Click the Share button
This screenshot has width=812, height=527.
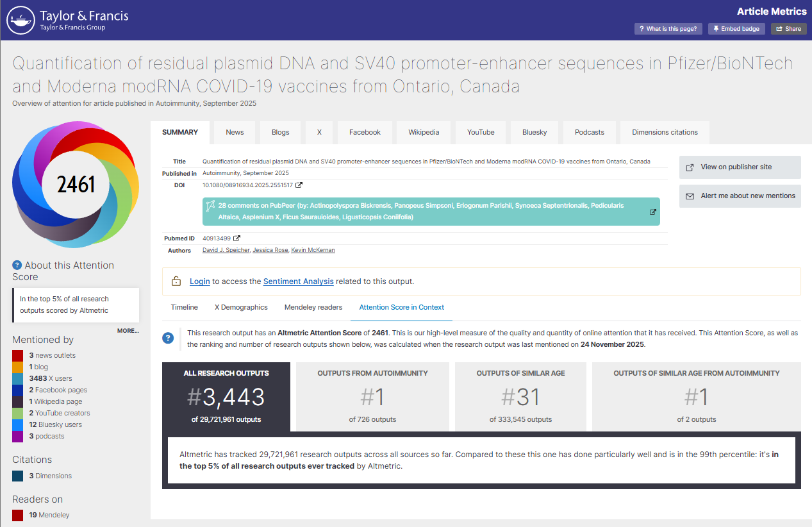[788, 29]
